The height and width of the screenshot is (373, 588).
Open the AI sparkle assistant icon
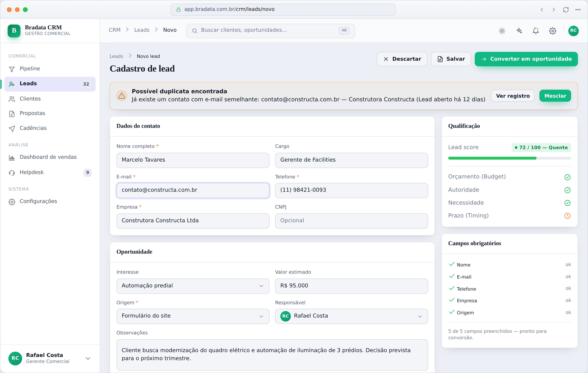click(x=519, y=31)
